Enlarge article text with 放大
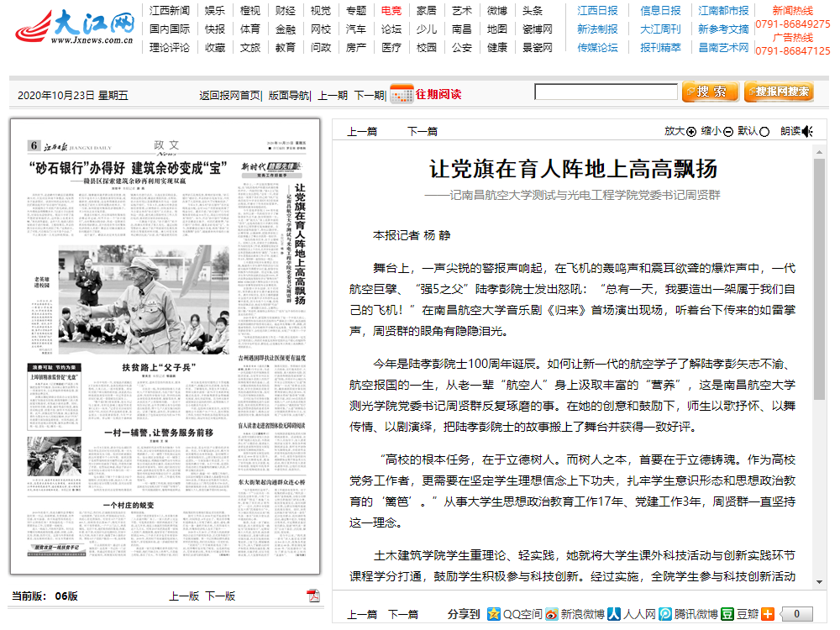The width and height of the screenshot is (840, 630). (x=680, y=131)
